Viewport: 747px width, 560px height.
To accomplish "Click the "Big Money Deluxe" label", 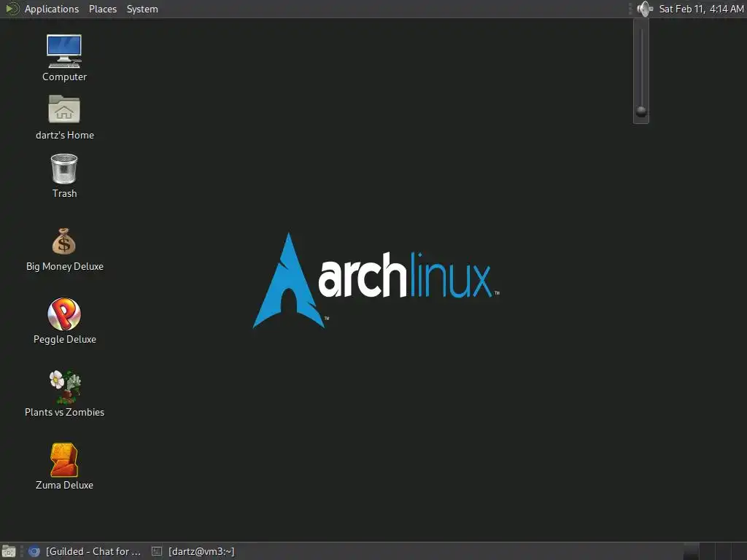I will (65, 266).
